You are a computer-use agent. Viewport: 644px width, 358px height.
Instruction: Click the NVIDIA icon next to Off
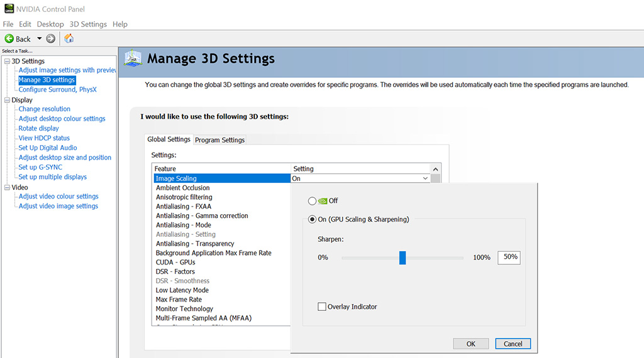tap(323, 201)
